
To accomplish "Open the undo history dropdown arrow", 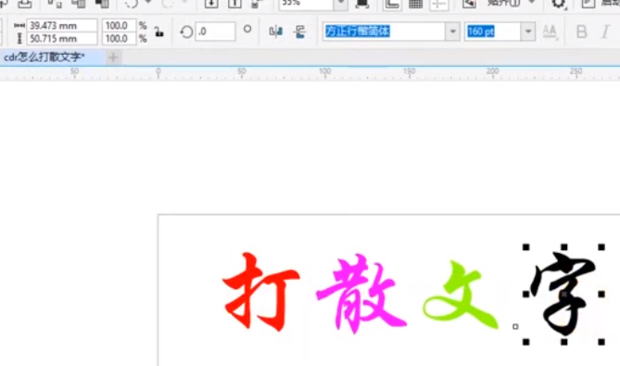I will pos(148,3).
